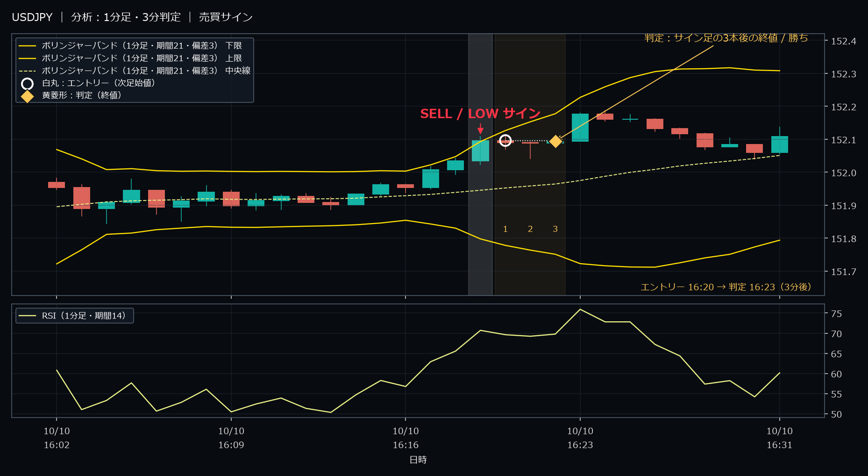The width and height of the screenshot is (868, 476).
Task: Click time axis label 10/10 16:02
Action: point(57,438)
